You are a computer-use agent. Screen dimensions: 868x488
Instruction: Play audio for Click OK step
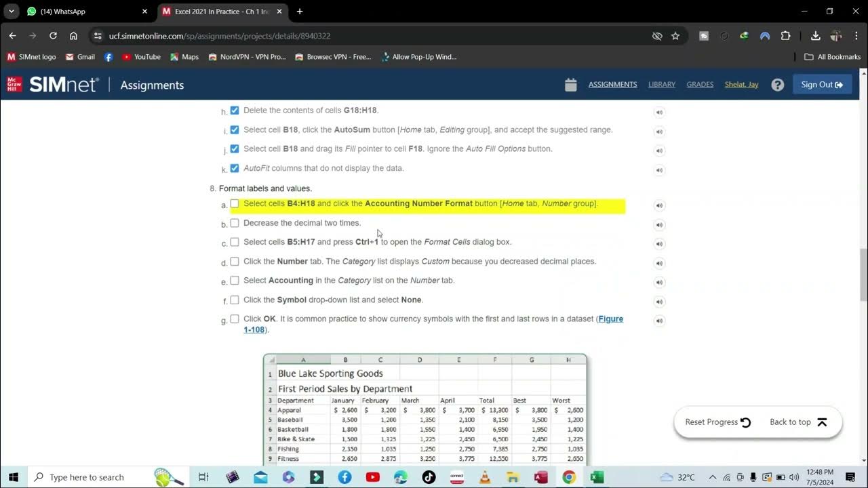tap(658, 321)
